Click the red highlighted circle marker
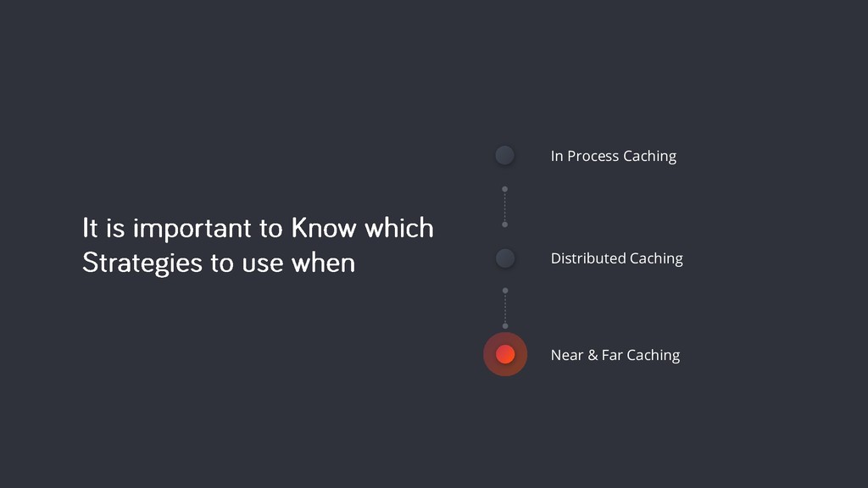This screenshot has width=868, height=488. pos(505,354)
